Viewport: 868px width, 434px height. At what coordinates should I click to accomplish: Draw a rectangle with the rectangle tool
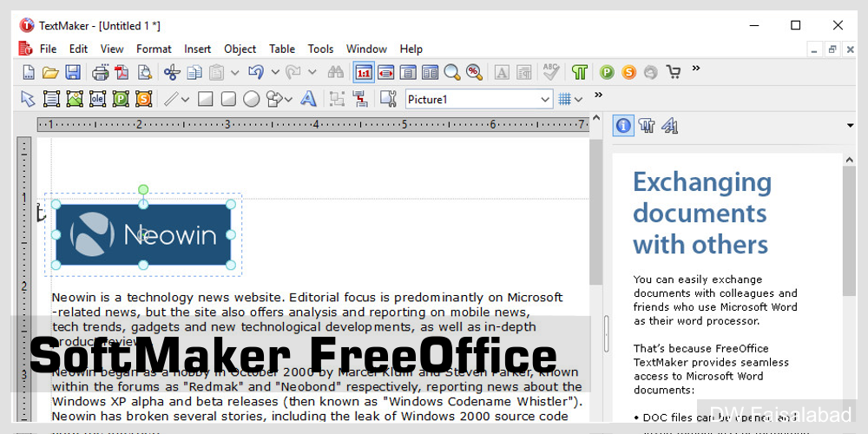206,99
